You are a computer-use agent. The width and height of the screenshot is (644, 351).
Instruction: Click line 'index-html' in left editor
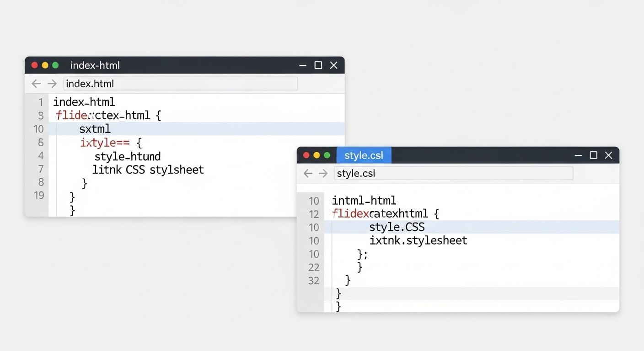pyautogui.click(x=84, y=102)
